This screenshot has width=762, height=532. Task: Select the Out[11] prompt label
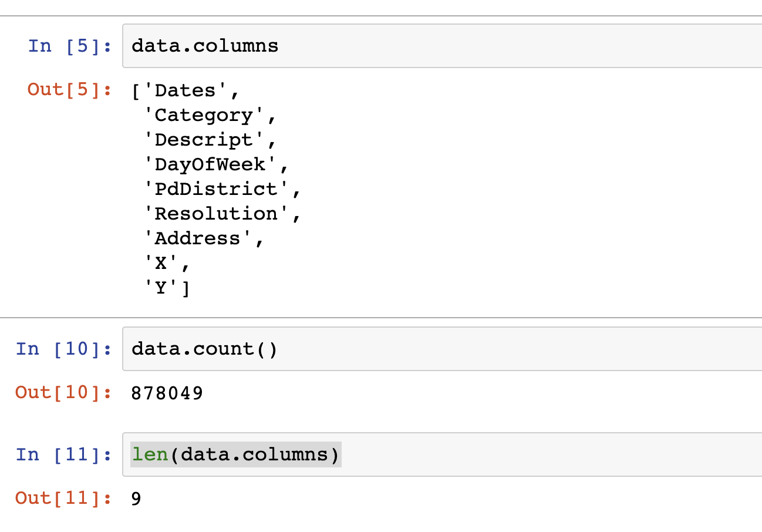click(64, 498)
